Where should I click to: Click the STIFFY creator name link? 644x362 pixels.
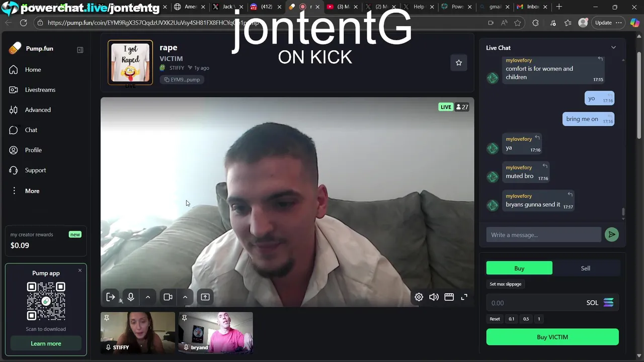(177, 68)
